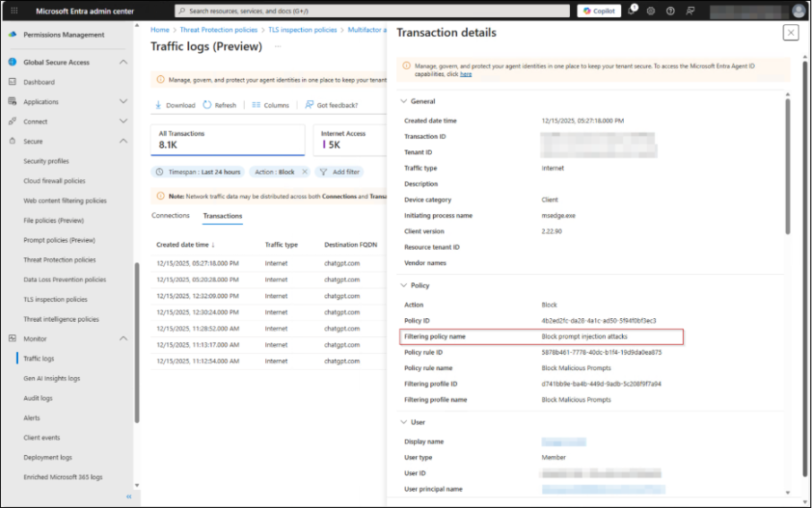Open the notifications bell icon

click(x=632, y=11)
